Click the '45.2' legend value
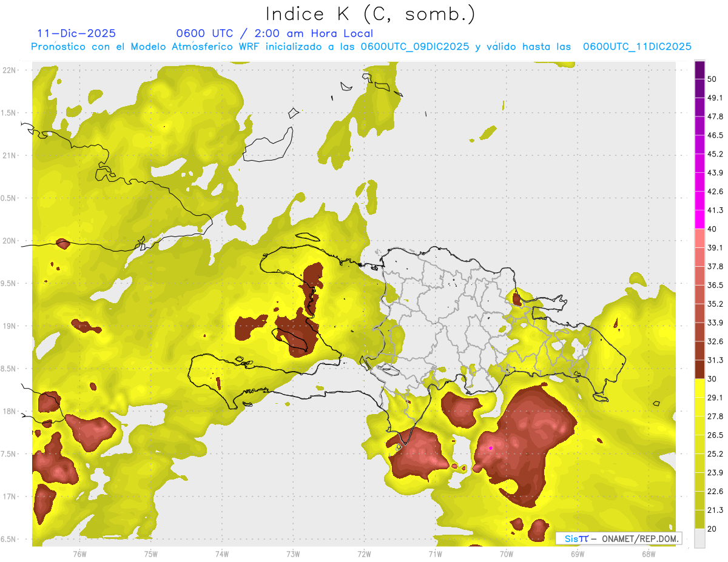The height and width of the screenshot is (562, 728). coord(715,154)
